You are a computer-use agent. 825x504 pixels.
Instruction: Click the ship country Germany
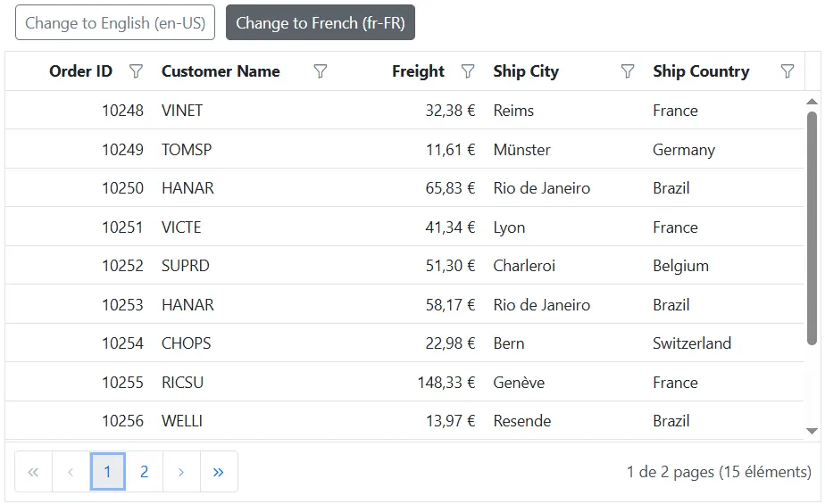click(x=684, y=150)
